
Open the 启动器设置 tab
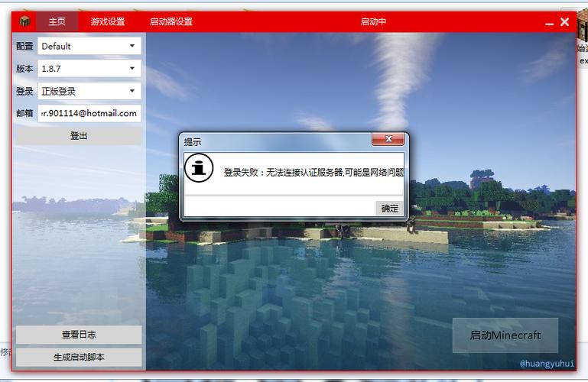point(171,21)
